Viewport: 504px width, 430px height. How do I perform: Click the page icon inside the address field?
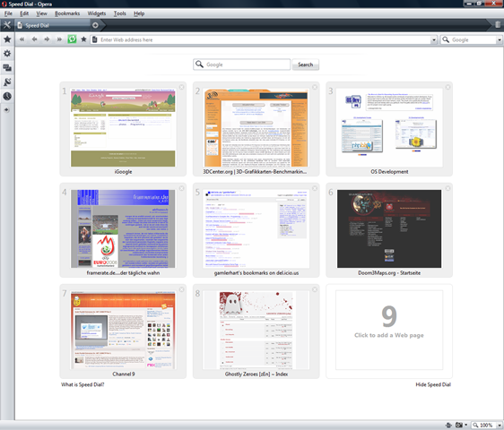point(95,39)
